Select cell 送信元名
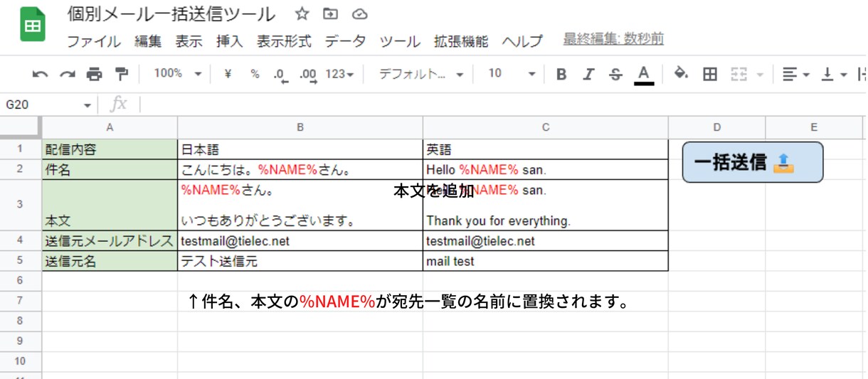The width and height of the screenshot is (868, 379). 110,261
